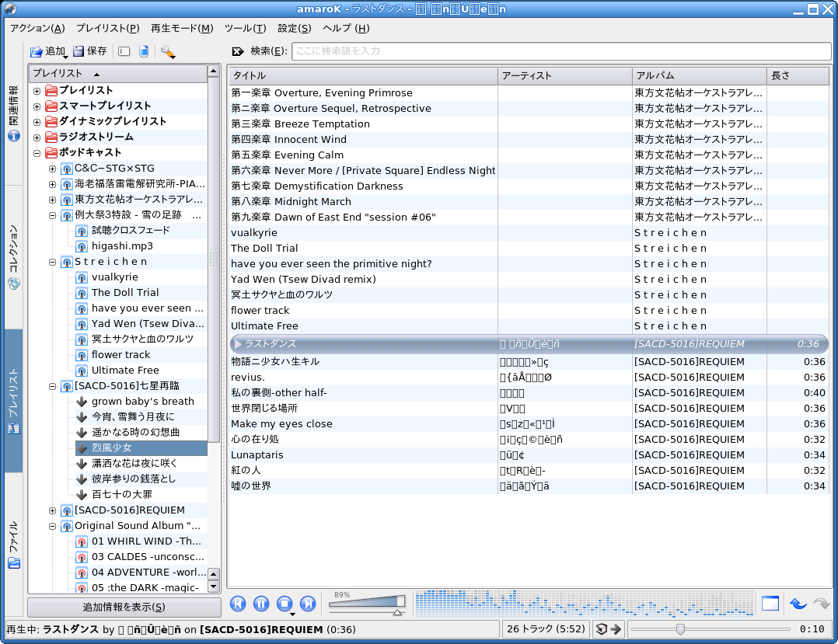Click the search input field
The height and width of the screenshot is (644, 838).
(x=561, y=50)
